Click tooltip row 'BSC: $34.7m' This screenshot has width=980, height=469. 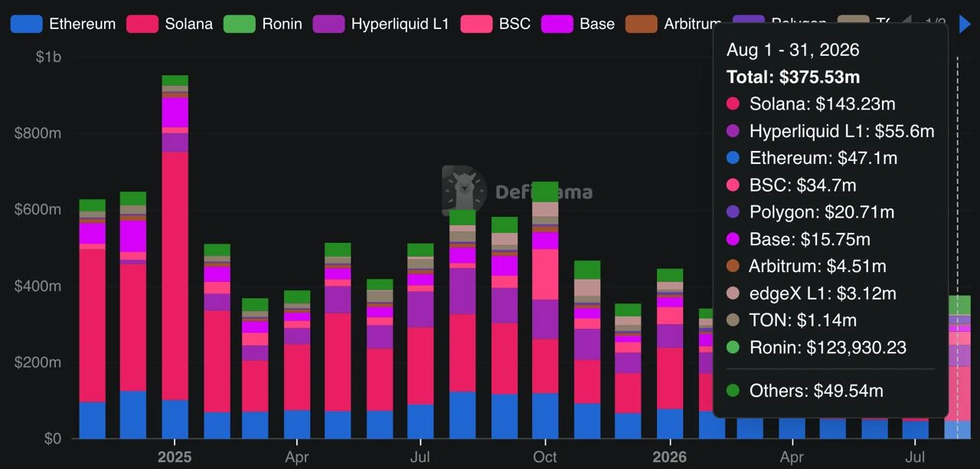point(791,185)
